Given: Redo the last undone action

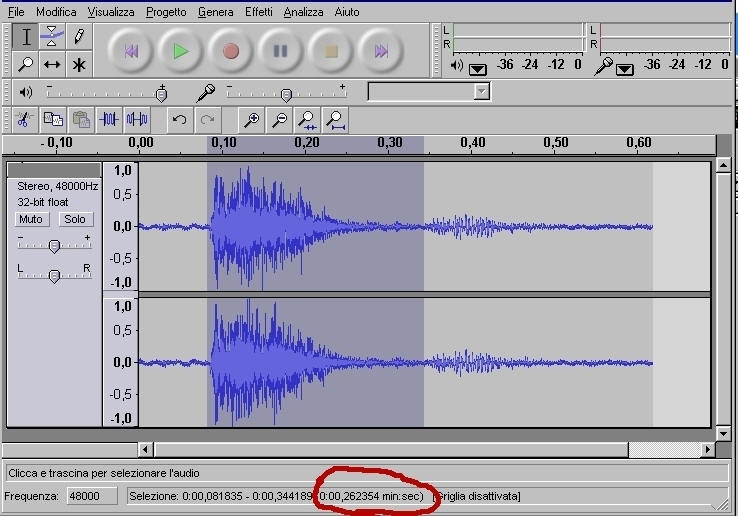Looking at the screenshot, I should tap(208, 120).
